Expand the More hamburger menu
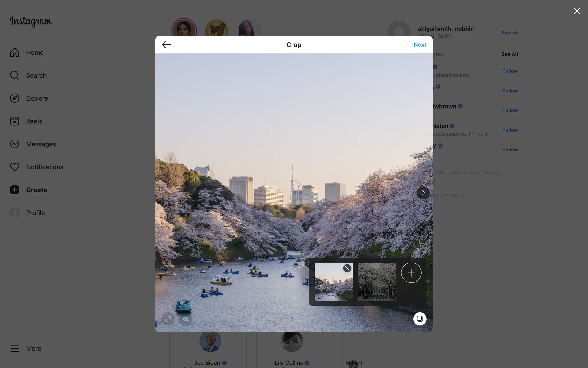 pyautogui.click(x=15, y=348)
